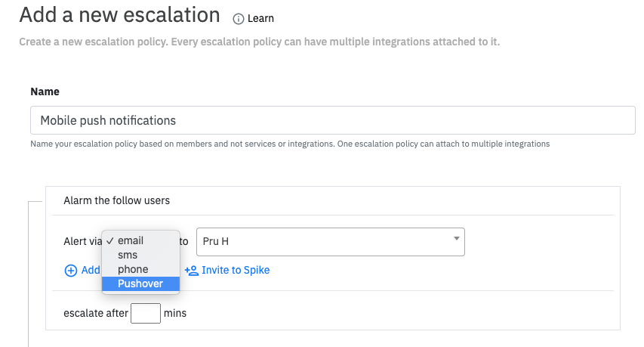Click the Create a new escalation policy subtitle
644x347 pixels.
tap(259, 42)
